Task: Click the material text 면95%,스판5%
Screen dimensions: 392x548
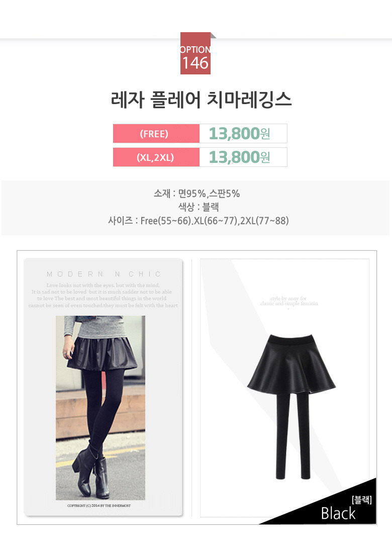Action: (x=209, y=193)
